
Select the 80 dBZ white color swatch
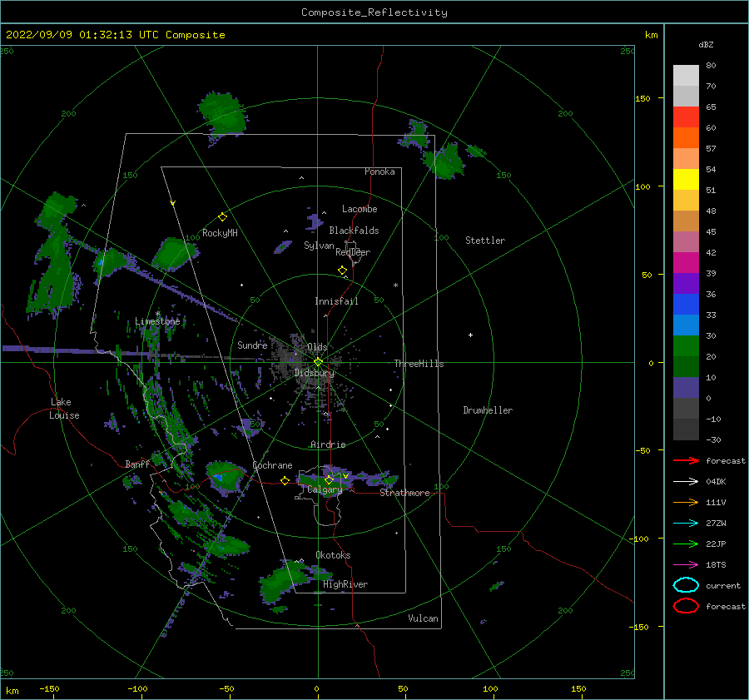(x=686, y=75)
